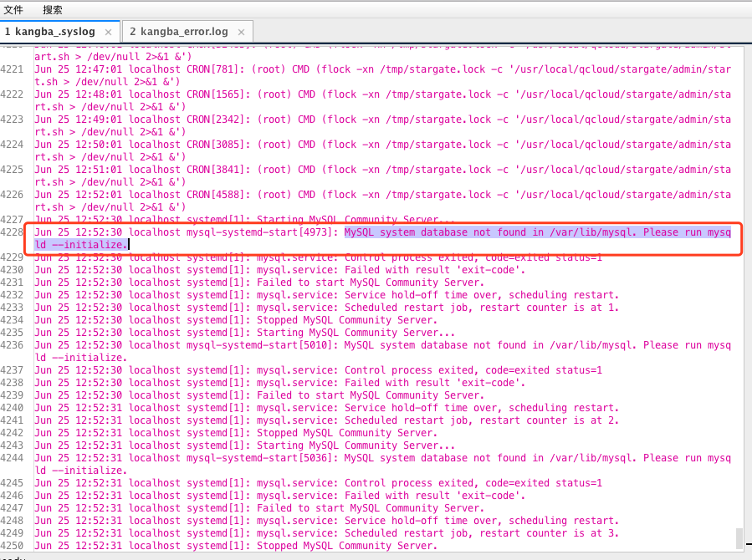Click the CRON[781] log entry
The width and height of the screenshot is (752, 560).
(x=383, y=75)
